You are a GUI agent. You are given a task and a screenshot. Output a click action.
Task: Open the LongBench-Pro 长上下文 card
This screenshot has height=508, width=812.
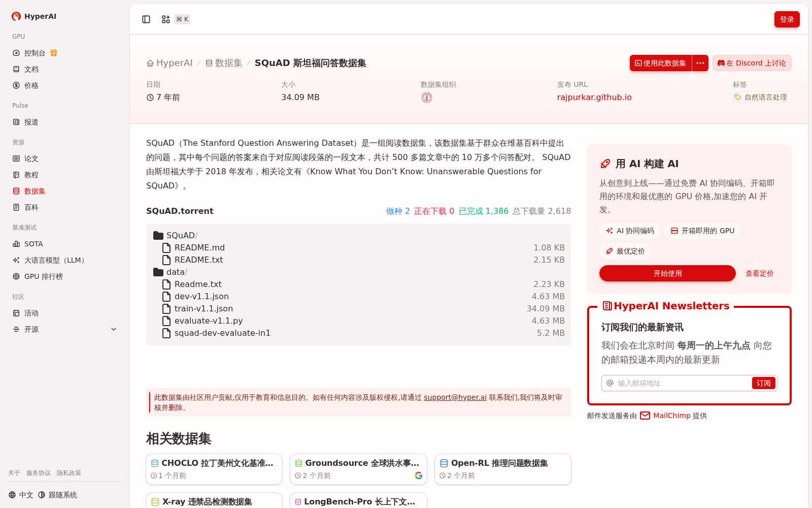[x=358, y=500]
